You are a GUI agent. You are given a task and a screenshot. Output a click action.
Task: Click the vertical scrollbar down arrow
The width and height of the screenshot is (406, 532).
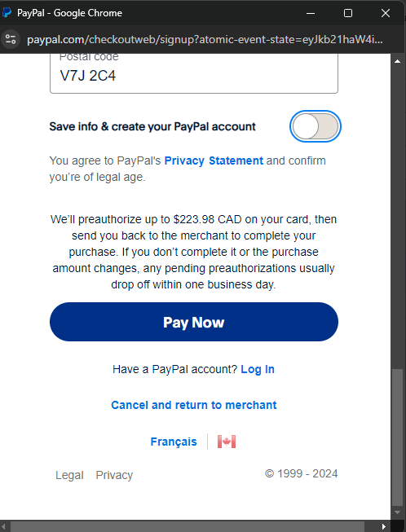[397, 512]
